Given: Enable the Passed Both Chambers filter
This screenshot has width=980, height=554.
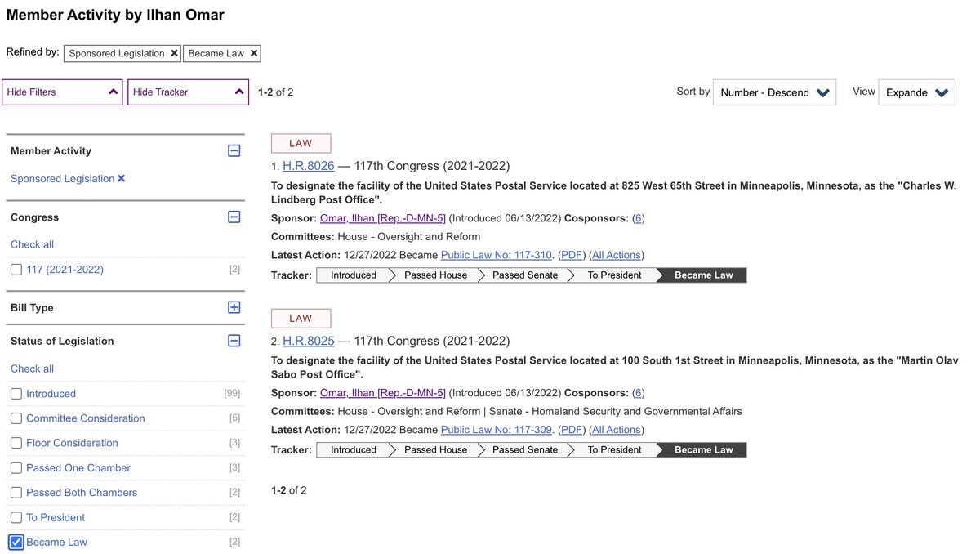Looking at the screenshot, I should pyautogui.click(x=16, y=492).
